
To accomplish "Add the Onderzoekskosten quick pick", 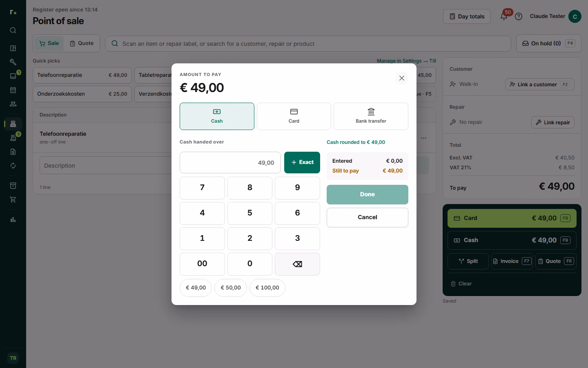I will pos(82,94).
